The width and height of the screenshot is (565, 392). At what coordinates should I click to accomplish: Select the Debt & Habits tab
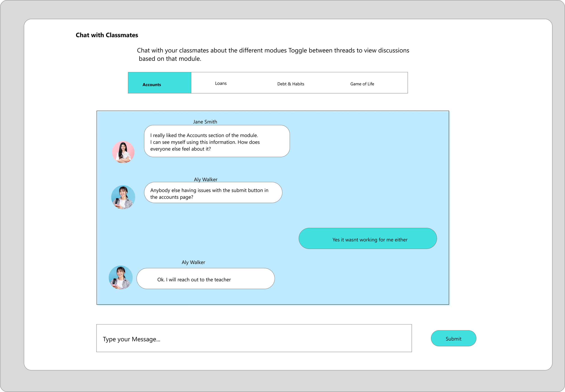coord(291,84)
